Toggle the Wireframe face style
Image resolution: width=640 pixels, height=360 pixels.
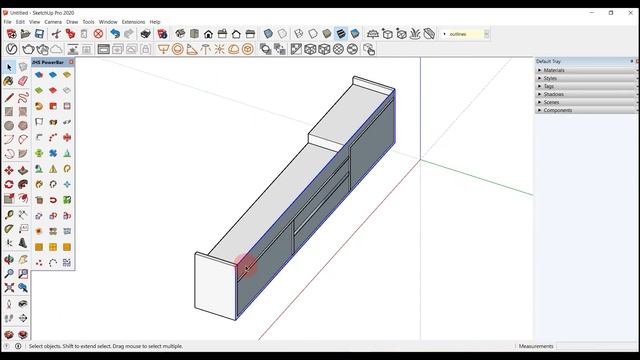(x=299, y=34)
